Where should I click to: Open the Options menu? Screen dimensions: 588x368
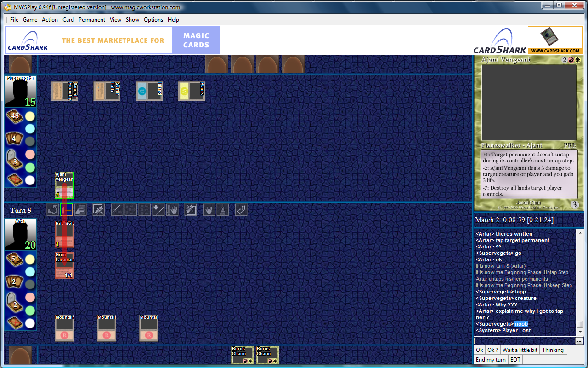click(153, 20)
